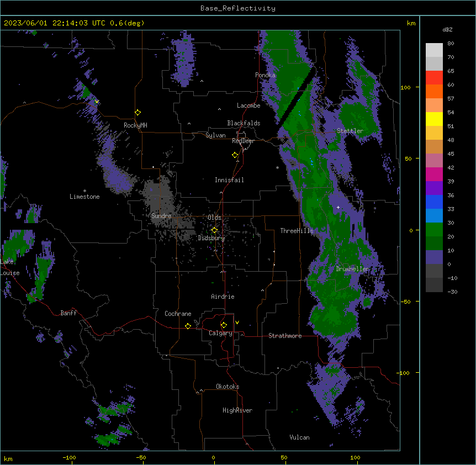Image resolution: width=476 pixels, height=465 pixels.
Task: Click the bottom axis -50 tick label
Action: [x=141, y=457]
